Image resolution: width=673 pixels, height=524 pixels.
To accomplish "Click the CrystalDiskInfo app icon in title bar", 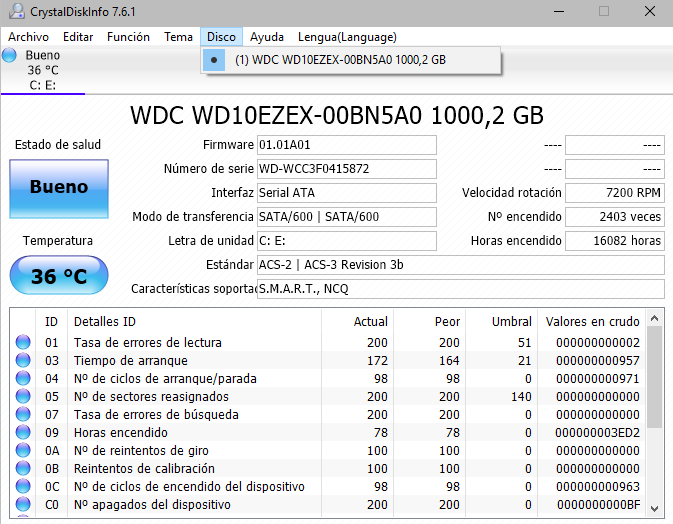I will click(x=16, y=11).
